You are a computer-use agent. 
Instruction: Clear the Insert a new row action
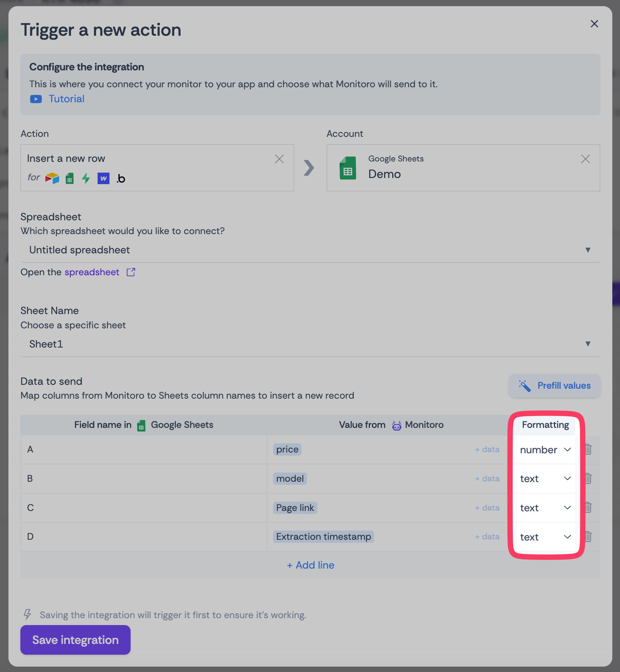click(279, 159)
